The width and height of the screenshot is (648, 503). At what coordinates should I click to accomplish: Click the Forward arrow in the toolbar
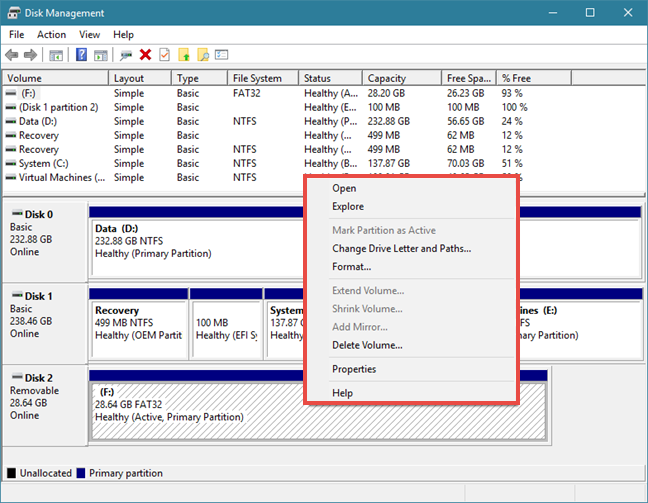click(x=31, y=55)
